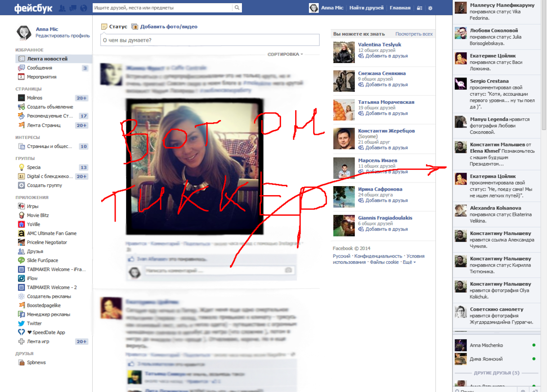
Task: Open the woman's photo in the post
Action: coord(194,166)
